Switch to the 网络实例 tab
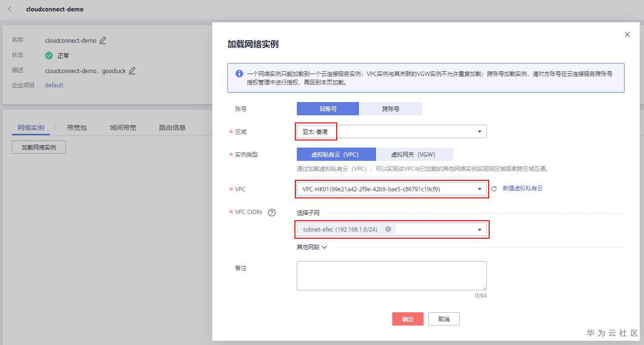Image resolution: width=644 pixels, height=345 pixels. [x=31, y=128]
